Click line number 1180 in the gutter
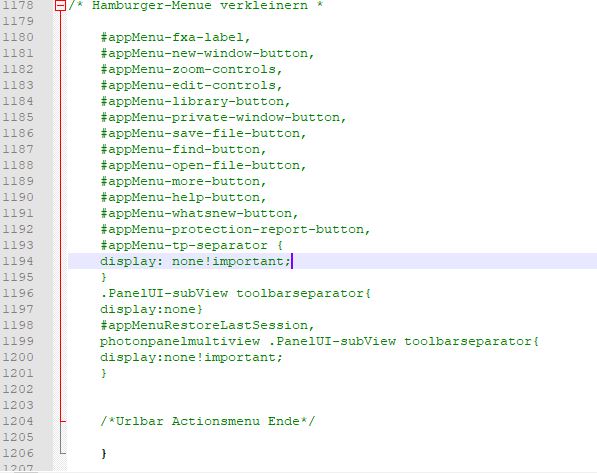Screen dimensions: 597x473 18,37
